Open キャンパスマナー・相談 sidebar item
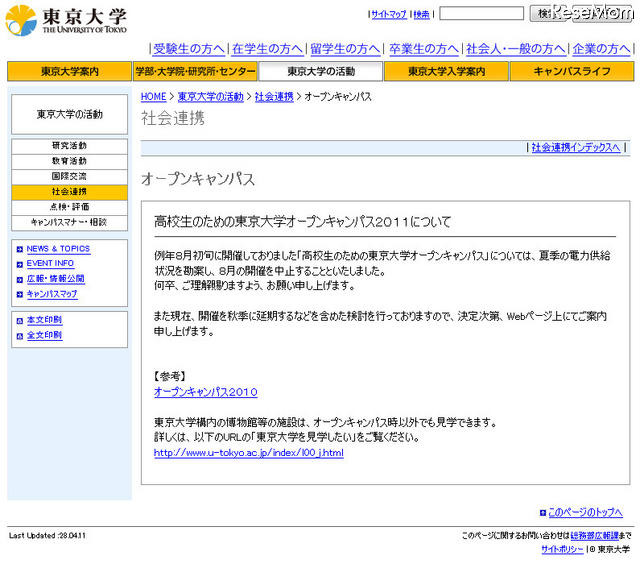 [x=69, y=222]
